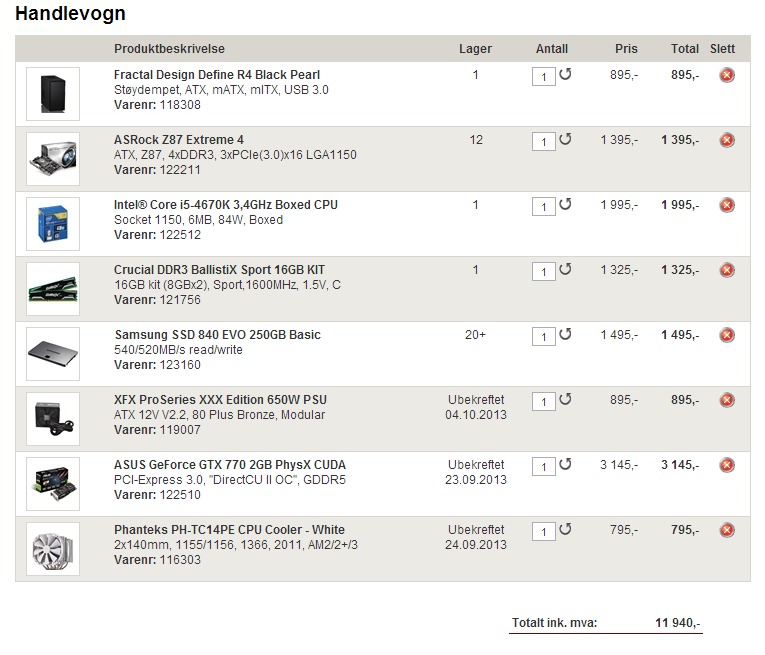Click quantity field for Intel Core i5 CPU
Image resolution: width=765 pixels, height=655 pixels.
544,207
